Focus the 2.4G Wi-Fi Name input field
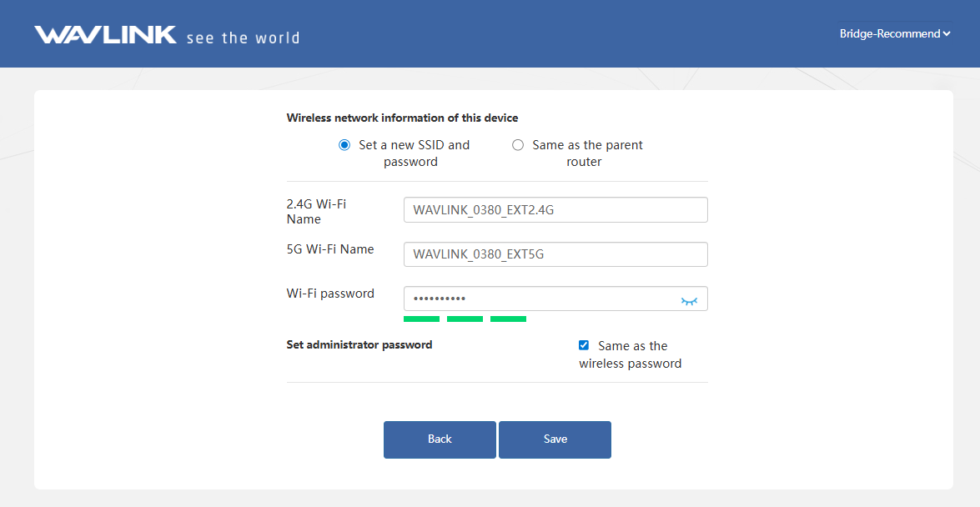This screenshot has height=507, width=980. 555,210
